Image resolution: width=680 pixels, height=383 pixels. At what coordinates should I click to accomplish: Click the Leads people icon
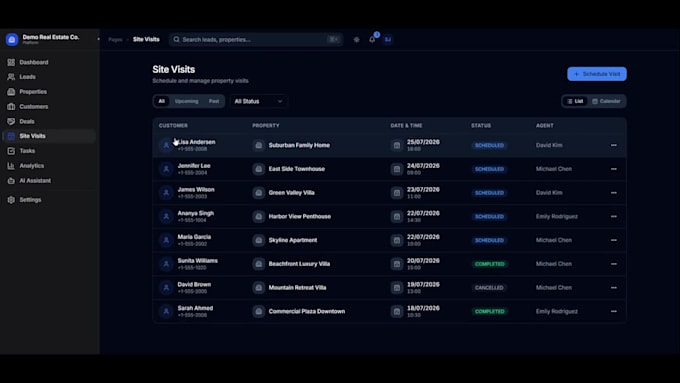point(11,77)
